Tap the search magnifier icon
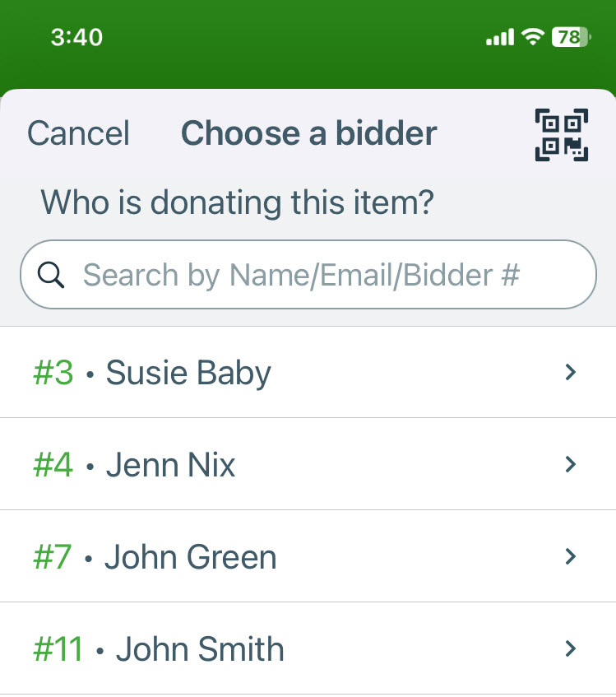The width and height of the screenshot is (616, 697). [51, 275]
